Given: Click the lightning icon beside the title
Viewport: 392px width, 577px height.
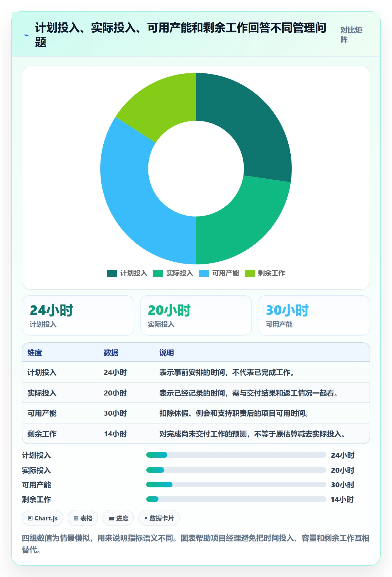Looking at the screenshot, I should (x=27, y=35).
